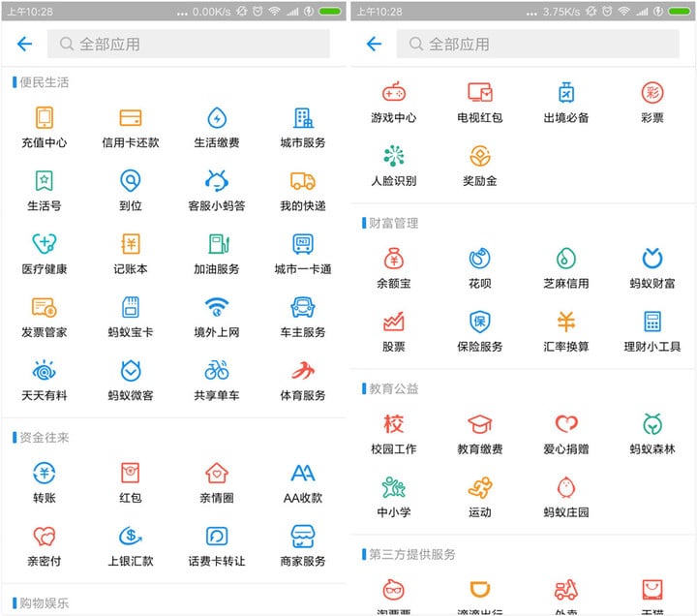Viewport: 697px width, 616px height.
Task: Tap the 外卖 food delivery scooter icon
Action: coord(566,590)
